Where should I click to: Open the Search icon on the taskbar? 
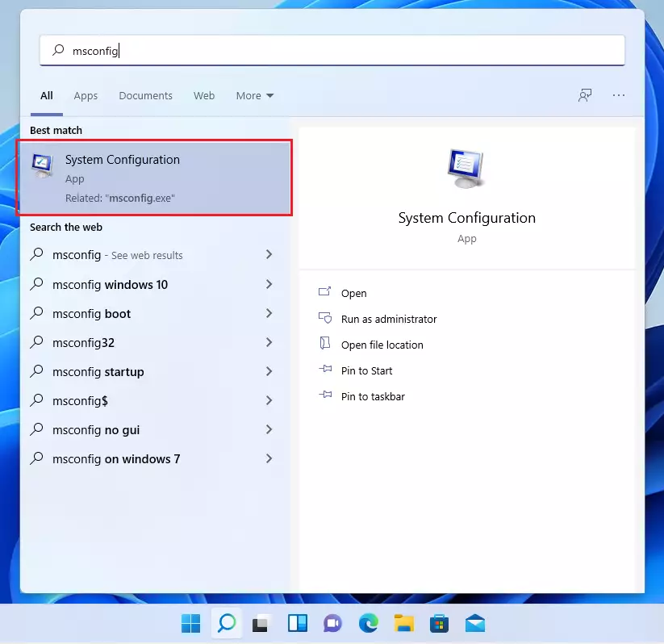tap(227, 623)
